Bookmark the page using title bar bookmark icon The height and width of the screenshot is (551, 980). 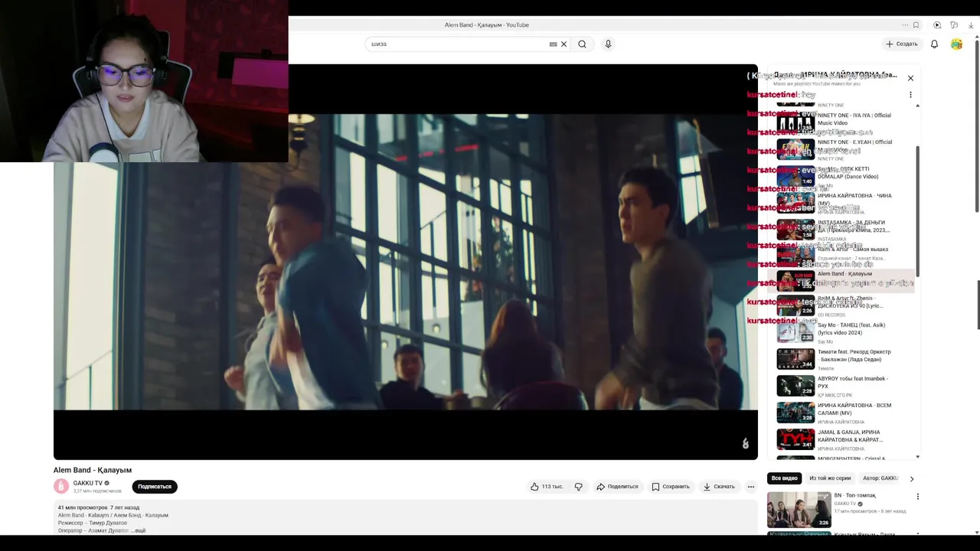click(x=916, y=25)
